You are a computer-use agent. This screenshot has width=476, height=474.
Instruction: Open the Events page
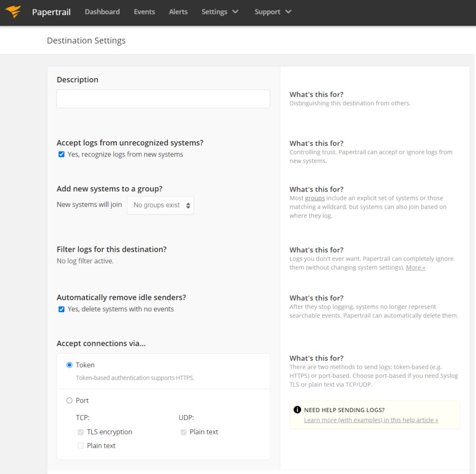coord(144,12)
